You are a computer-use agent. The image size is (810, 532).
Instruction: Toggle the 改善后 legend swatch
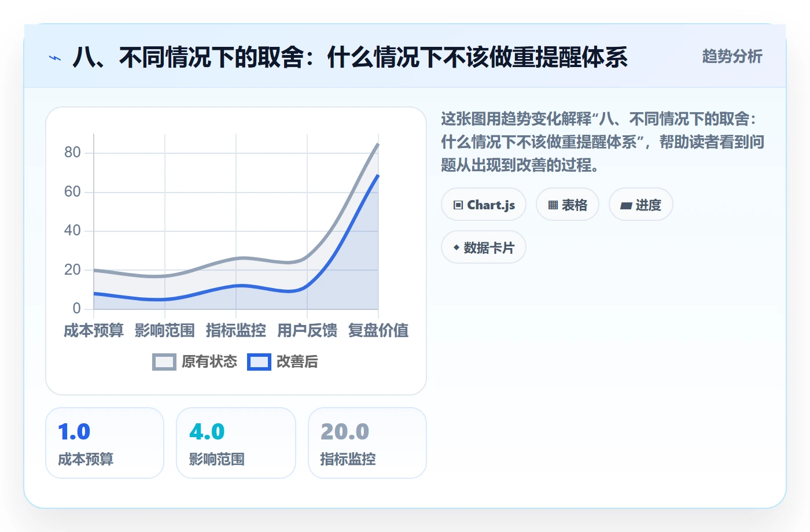pos(259,362)
